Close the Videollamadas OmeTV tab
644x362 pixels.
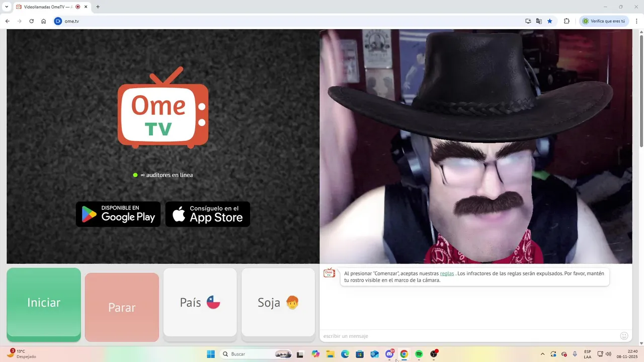point(86,7)
